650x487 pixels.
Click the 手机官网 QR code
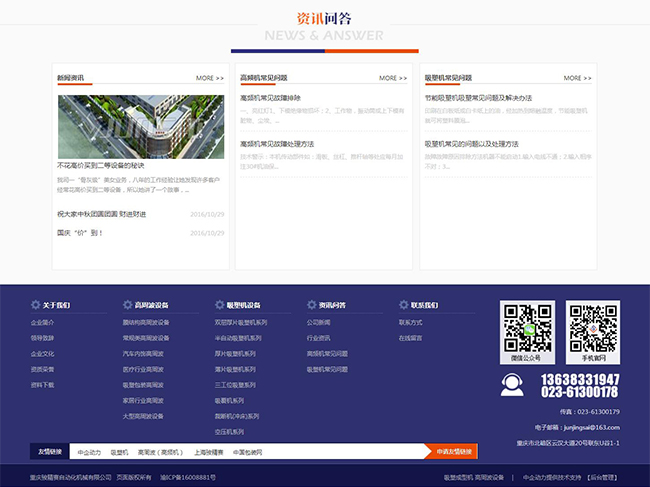click(x=593, y=327)
